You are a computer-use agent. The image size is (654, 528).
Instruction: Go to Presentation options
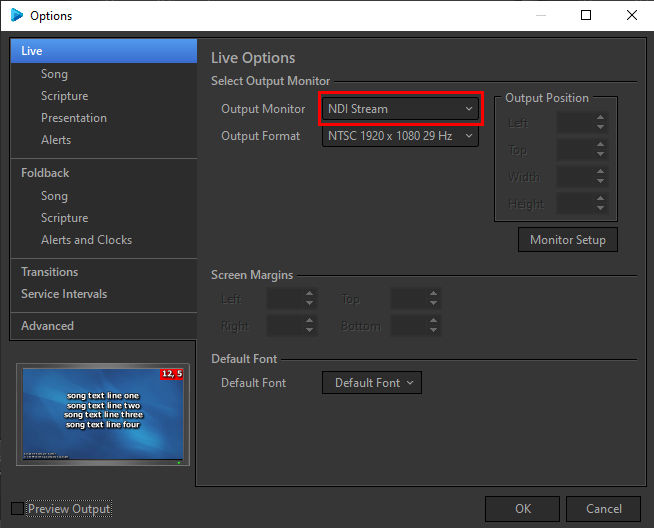click(73, 118)
